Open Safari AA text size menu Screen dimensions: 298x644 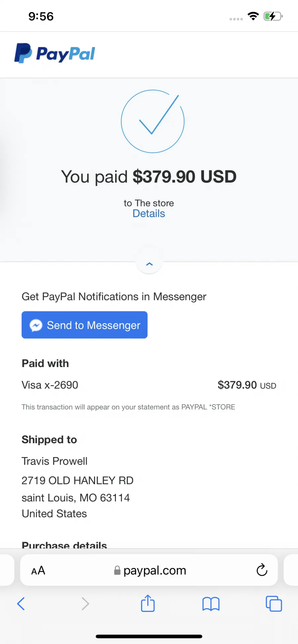click(38, 571)
